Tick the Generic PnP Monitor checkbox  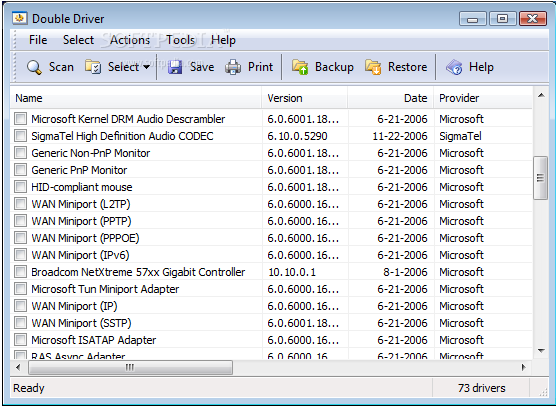point(20,170)
